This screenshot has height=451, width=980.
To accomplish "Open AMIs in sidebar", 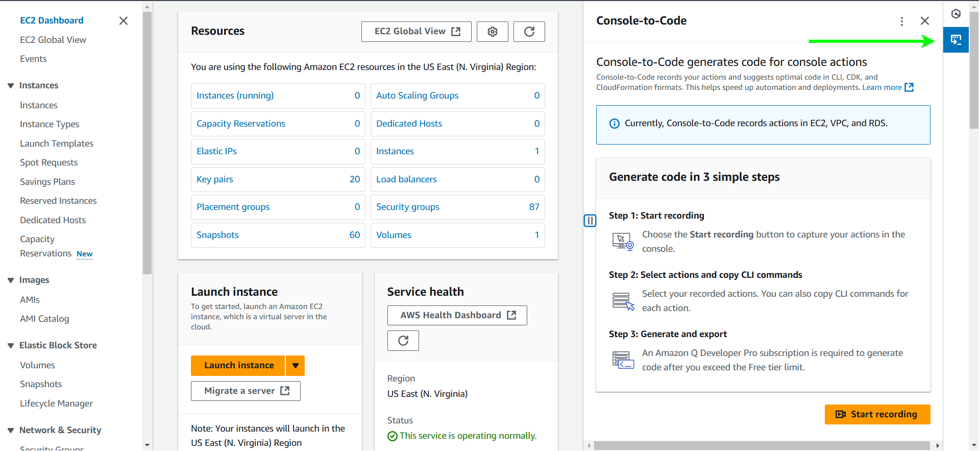I will pos(30,300).
